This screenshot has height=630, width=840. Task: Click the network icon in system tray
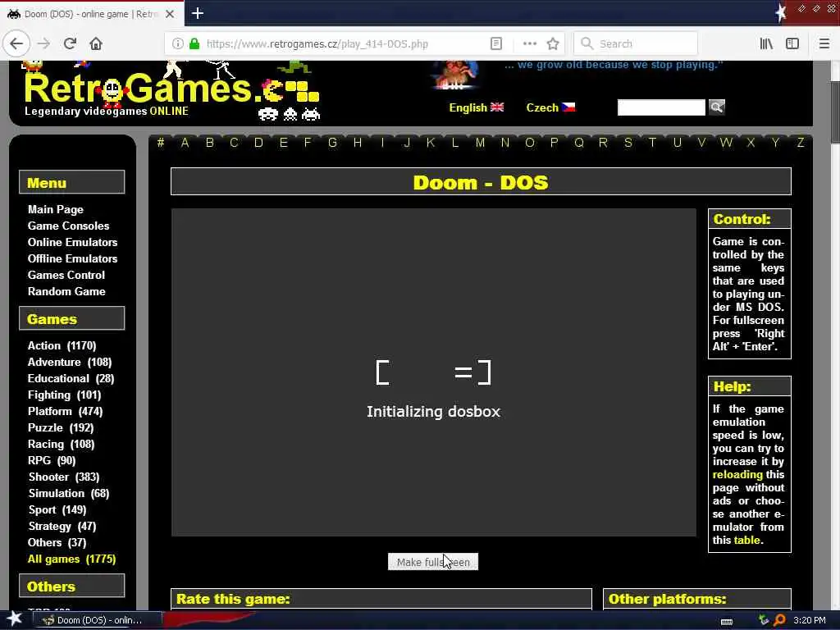tap(764, 620)
